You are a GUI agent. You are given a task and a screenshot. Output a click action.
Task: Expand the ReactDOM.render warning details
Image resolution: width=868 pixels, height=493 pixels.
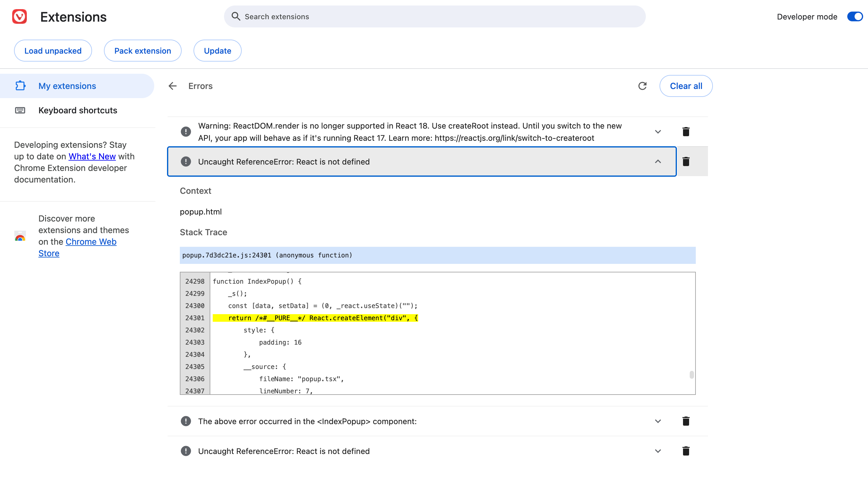pos(658,132)
